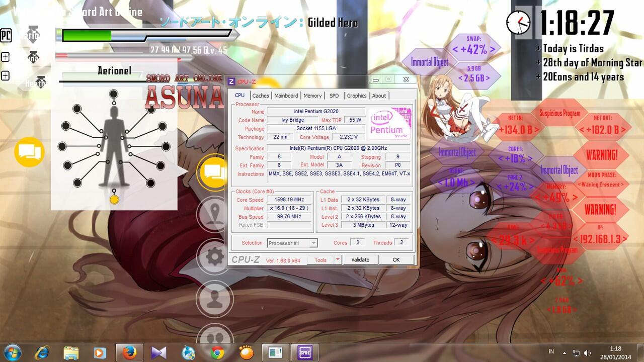Open the volume control in system tray

click(588, 353)
